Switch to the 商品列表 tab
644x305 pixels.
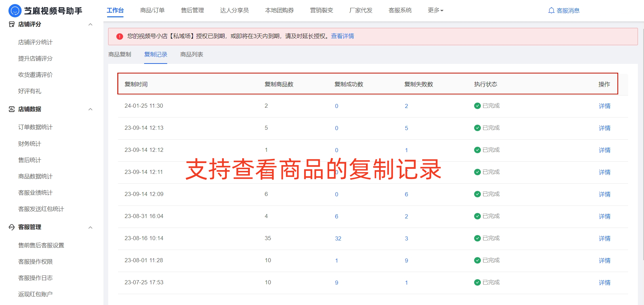coord(192,54)
